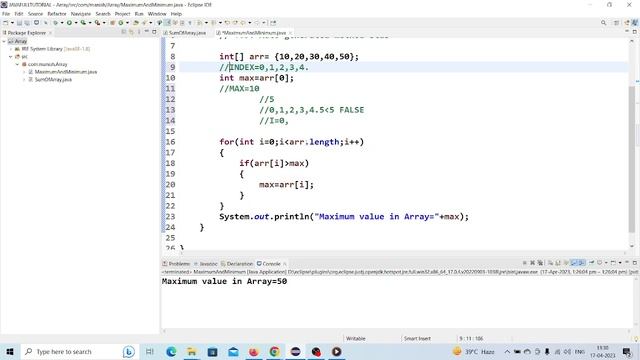
Task: Click Link with Editor in Package Explorer
Action: [x=131, y=32]
